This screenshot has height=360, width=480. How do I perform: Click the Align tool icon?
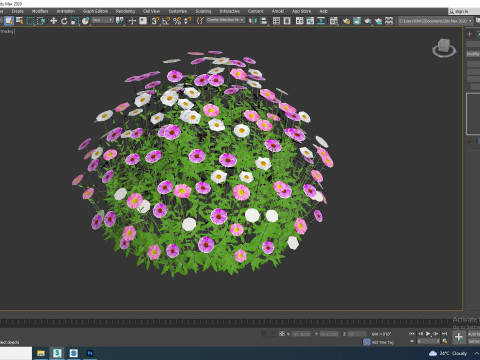(264, 21)
